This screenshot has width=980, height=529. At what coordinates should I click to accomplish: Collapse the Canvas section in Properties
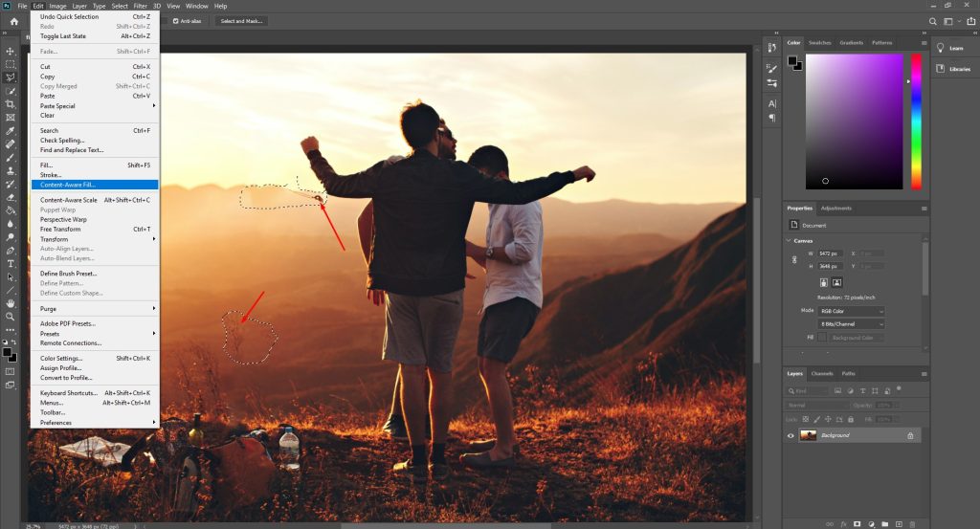tap(790, 240)
